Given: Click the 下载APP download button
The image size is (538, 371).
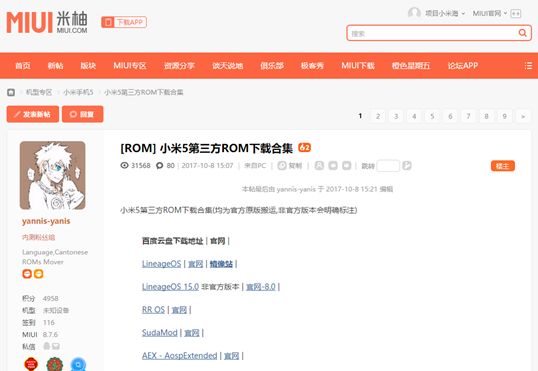Looking at the screenshot, I should pyautogui.click(x=124, y=22).
